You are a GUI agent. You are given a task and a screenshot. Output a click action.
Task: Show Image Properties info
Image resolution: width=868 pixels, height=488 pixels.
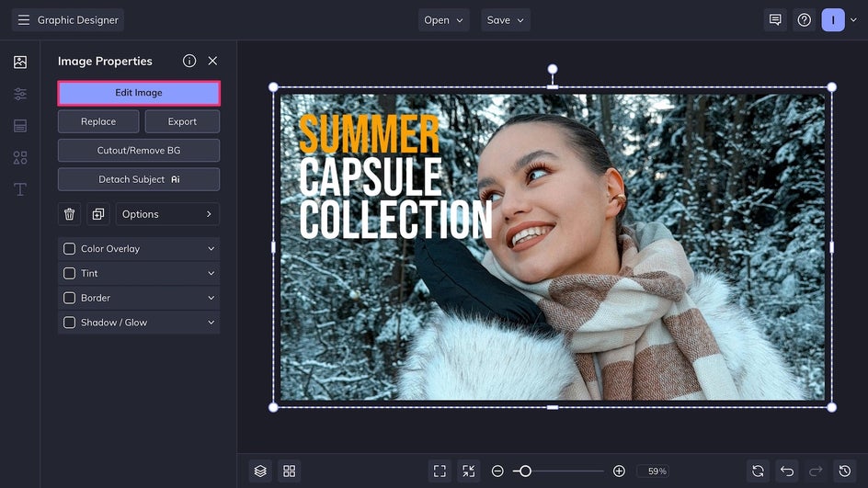189,61
